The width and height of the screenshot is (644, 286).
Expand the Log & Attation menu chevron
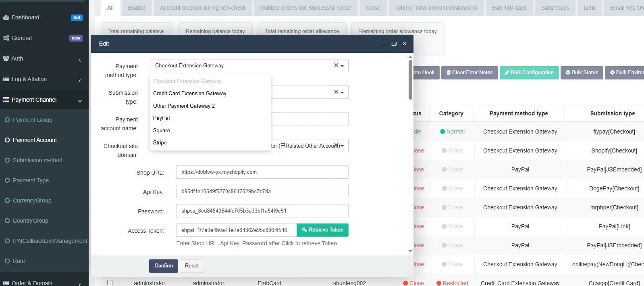pyautogui.click(x=80, y=81)
